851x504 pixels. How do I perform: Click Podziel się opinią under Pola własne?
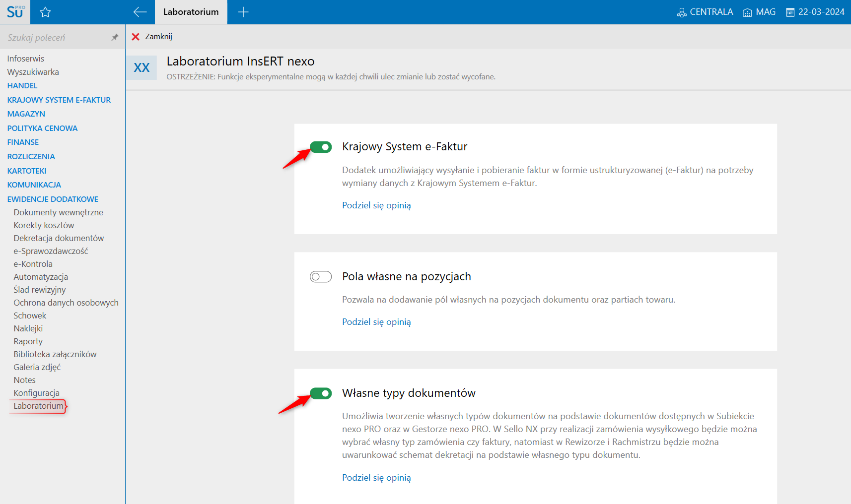point(377,322)
